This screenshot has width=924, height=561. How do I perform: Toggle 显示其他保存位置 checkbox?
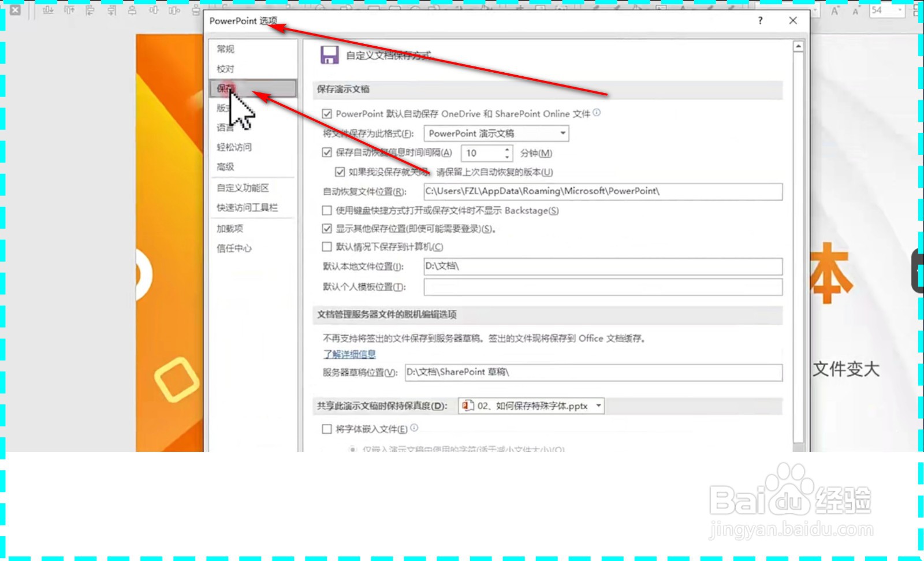point(327,228)
